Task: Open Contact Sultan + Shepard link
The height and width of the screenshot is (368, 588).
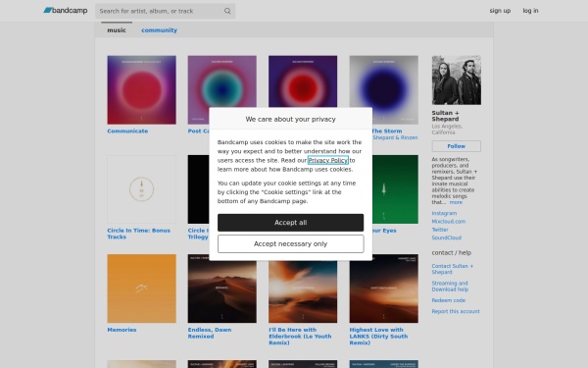Action: (452, 269)
